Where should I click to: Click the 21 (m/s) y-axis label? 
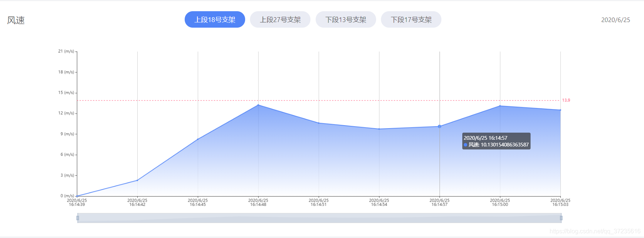[x=66, y=51]
